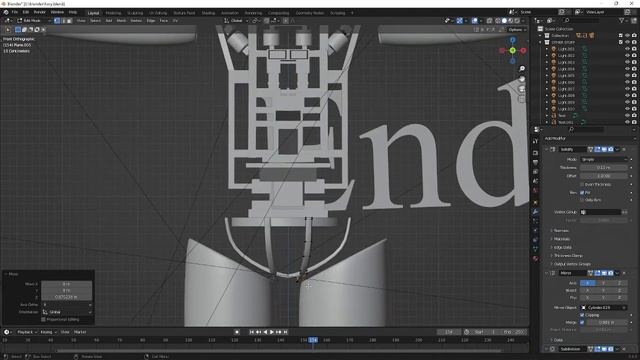
Task: Toggle Mirror Clipping checkbox
Action: 582,315
